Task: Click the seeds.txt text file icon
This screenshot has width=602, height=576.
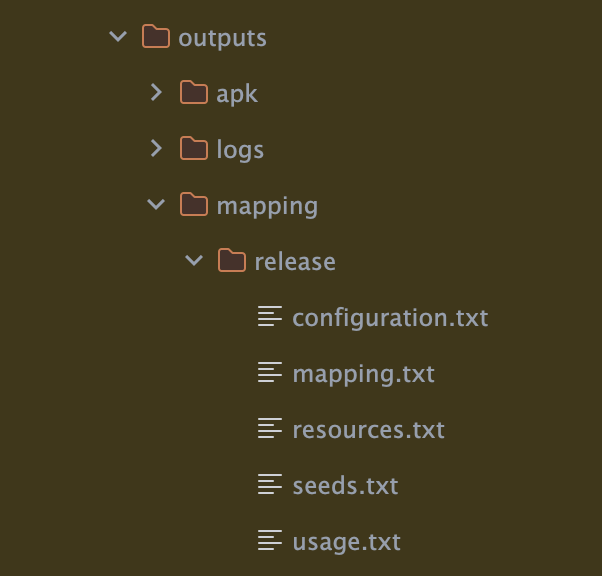Action: [x=270, y=485]
